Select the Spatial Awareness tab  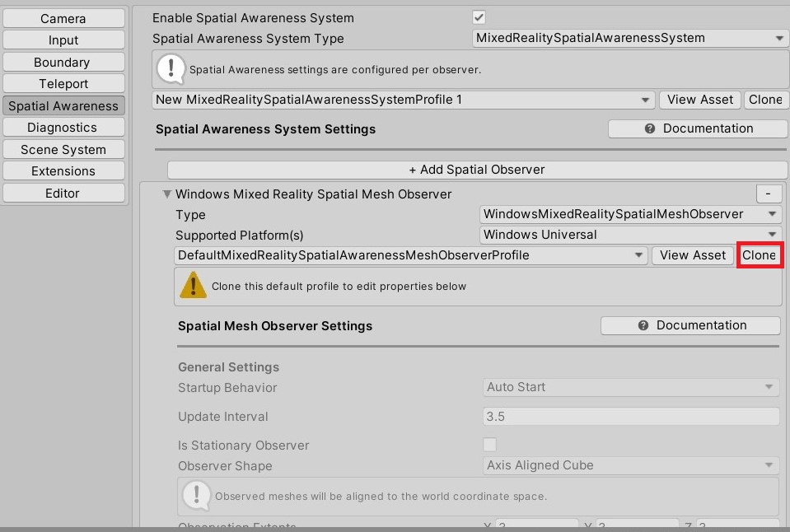63,105
